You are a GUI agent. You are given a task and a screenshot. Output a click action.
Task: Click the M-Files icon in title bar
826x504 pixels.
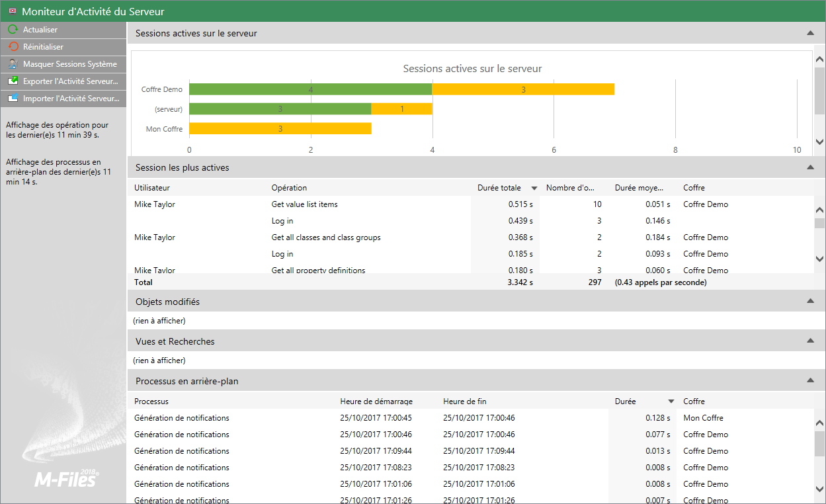[x=11, y=11]
